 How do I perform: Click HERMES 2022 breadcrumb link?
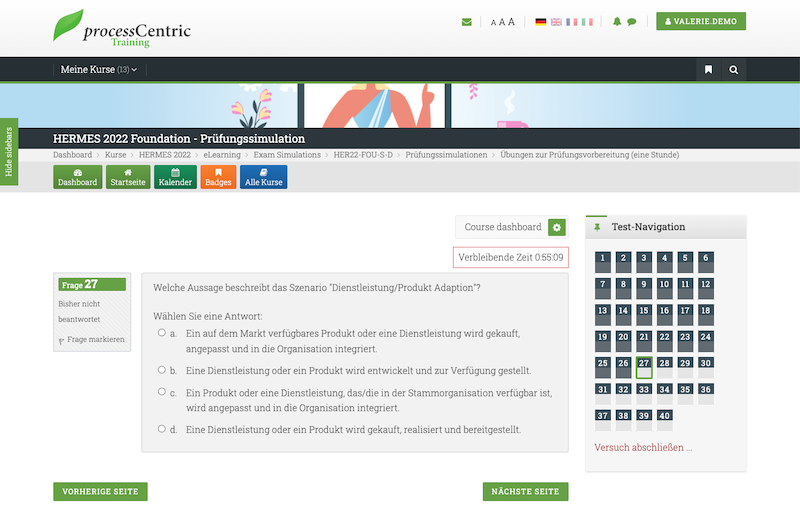[x=165, y=155]
